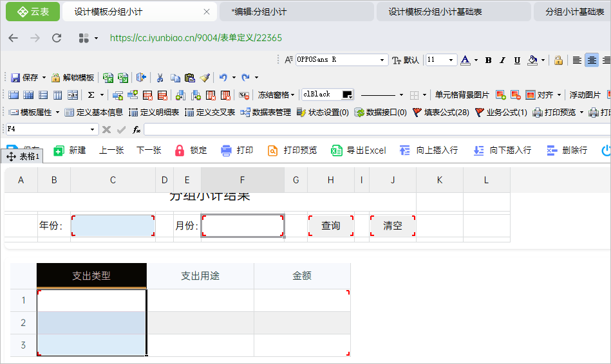611x364 pixels.
Task: Click the 年份 blue input cell
Action: point(113,226)
